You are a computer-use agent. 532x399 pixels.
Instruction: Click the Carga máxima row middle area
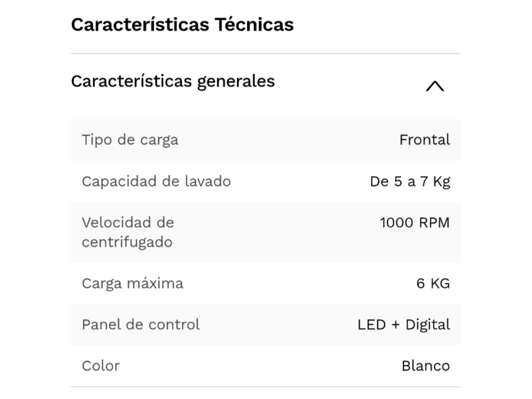pyautogui.click(x=266, y=283)
